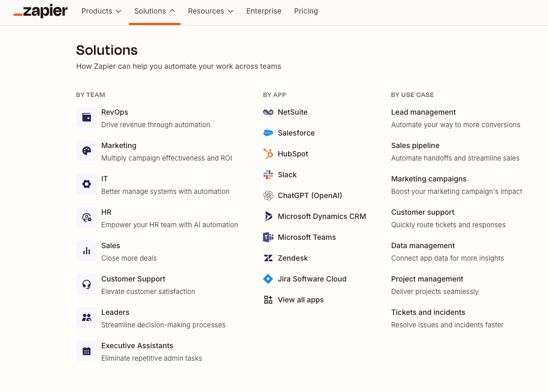Go to the Pricing page
The width and height of the screenshot is (548, 392).
pos(306,11)
